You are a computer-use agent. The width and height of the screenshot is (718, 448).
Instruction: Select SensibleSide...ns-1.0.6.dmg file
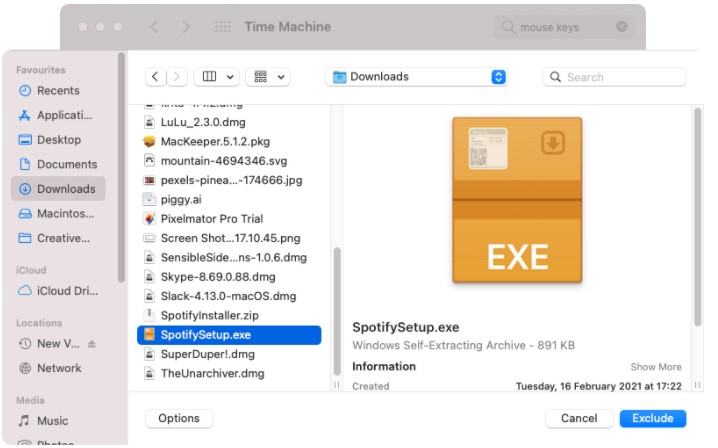pyautogui.click(x=229, y=257)
